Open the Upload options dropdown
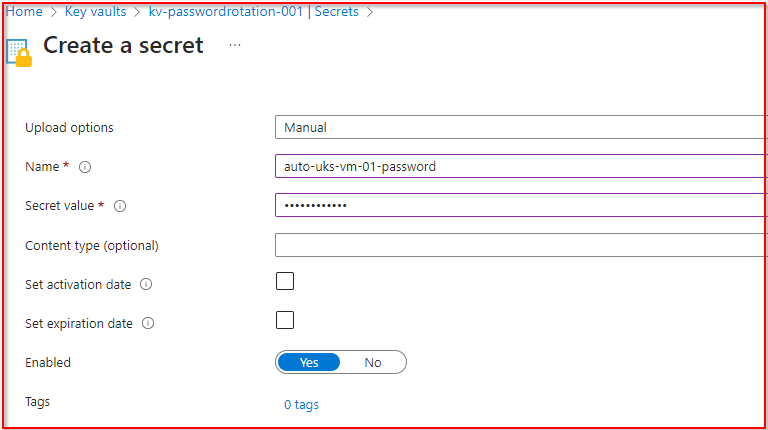The image size is (768, 430). pyautogui.click(x=520, y=127)
